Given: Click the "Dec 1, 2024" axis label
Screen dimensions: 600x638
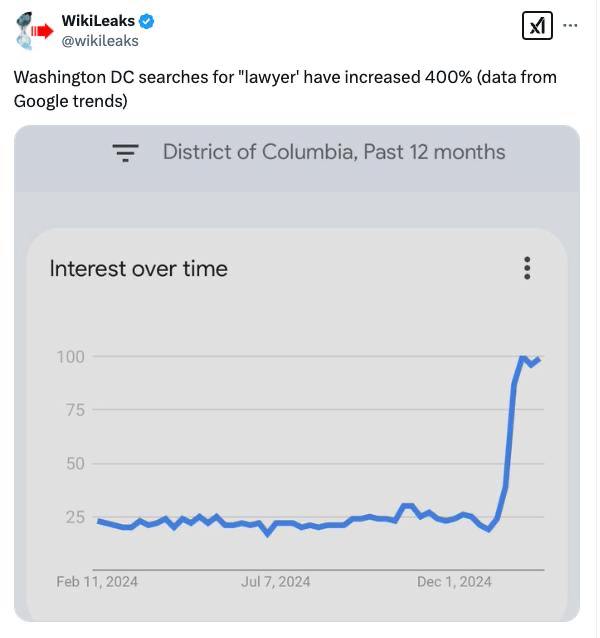Looking at the screenshot, I should (x=454, y=581).
